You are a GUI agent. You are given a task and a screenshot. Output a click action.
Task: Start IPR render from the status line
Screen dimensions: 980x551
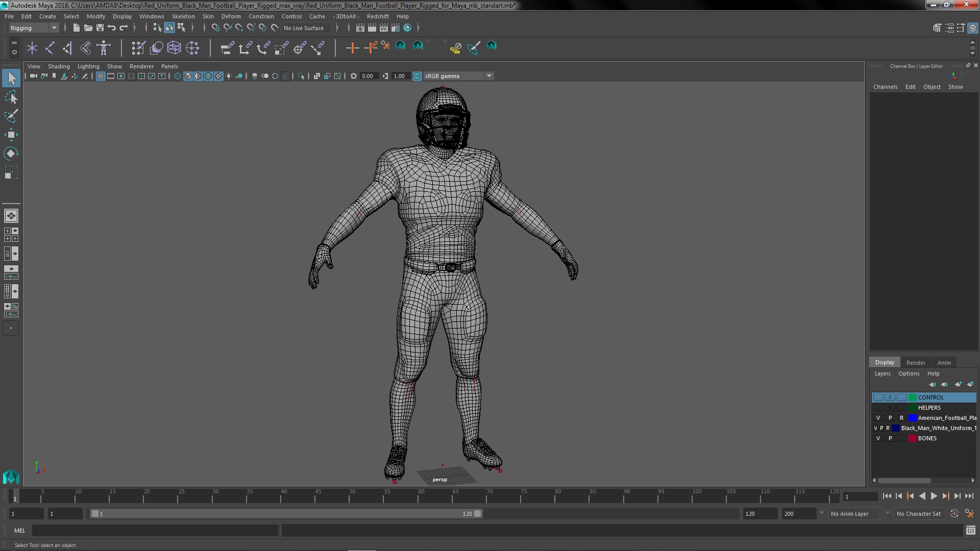click(x=384, y=28)
